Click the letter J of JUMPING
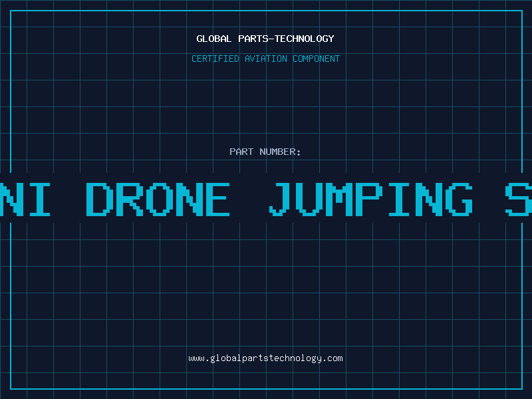Viewport: 532px width, 399px height. click(280, 199)
